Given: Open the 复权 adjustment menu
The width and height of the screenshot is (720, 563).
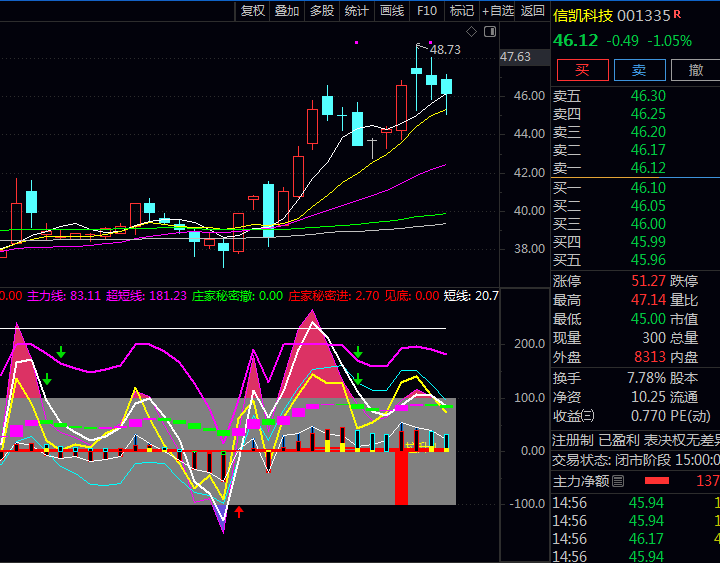Looking at the screenshot, I should click(x=253, y=11).
